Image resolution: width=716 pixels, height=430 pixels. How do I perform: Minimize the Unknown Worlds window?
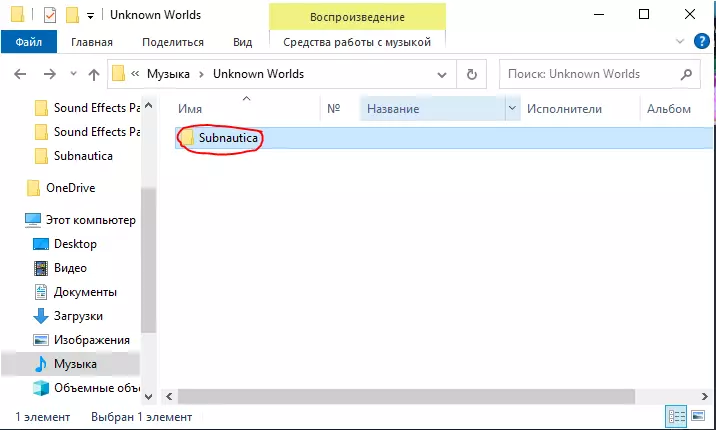pos(599,15)
